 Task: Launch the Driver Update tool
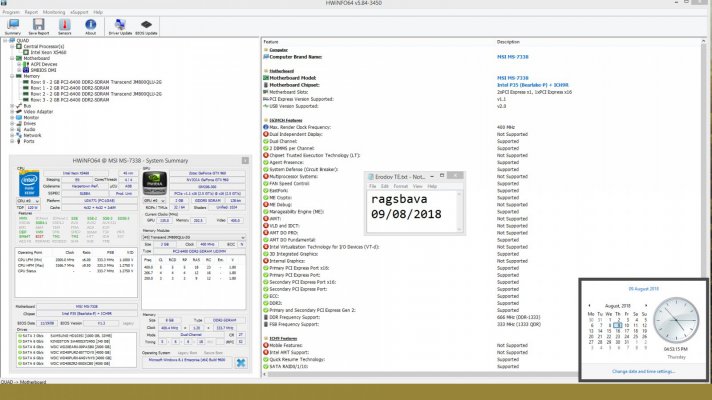coord(120,27)
